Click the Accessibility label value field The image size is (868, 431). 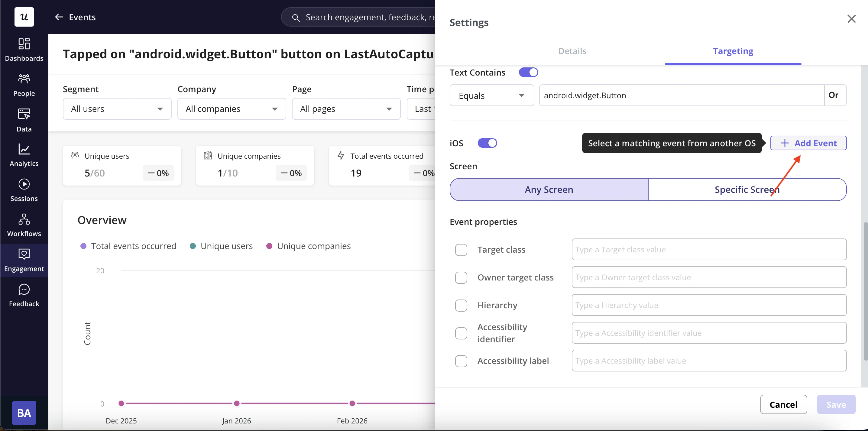(709, 361)
